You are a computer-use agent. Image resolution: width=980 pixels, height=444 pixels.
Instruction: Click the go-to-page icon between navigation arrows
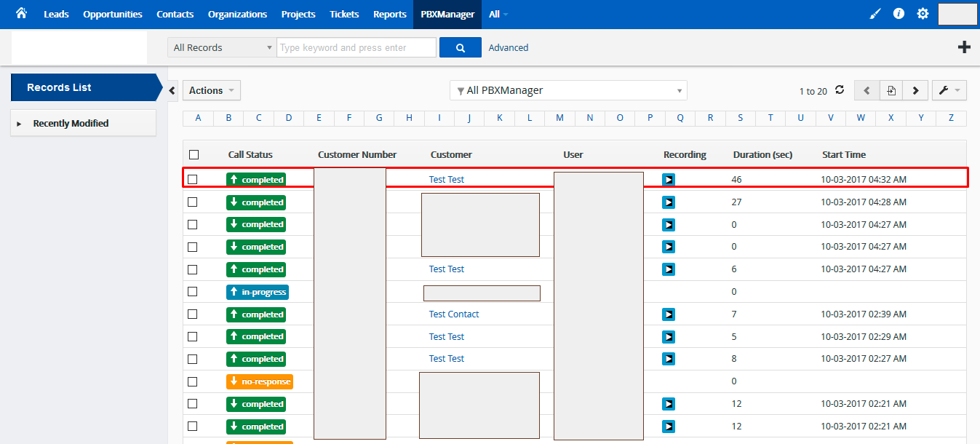[x=891, y=90]
